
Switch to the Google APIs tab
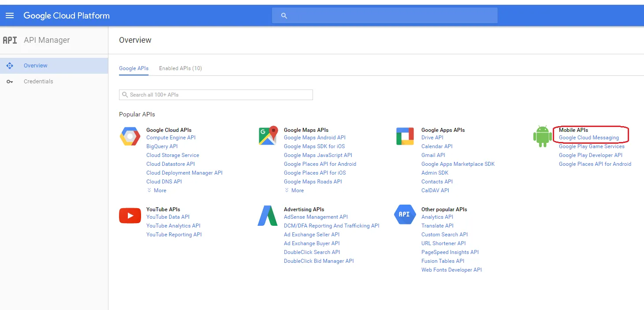[x=134, y=68]
